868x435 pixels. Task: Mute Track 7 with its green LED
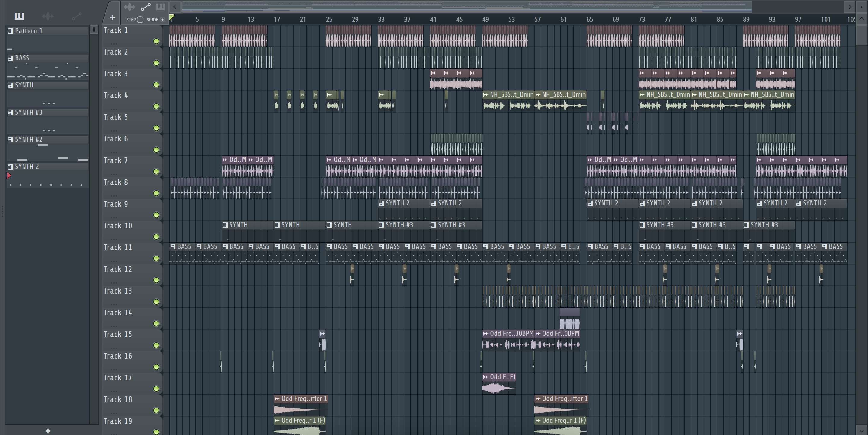click(156, 171)
